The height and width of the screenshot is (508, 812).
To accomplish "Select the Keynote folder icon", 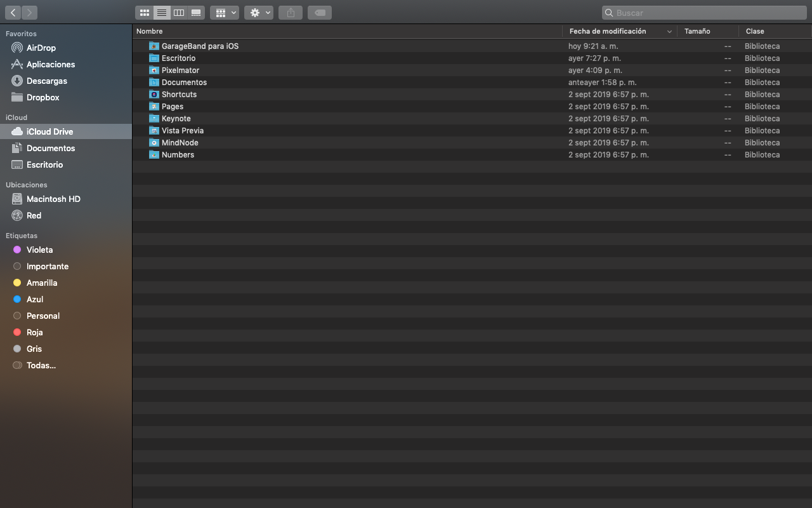I will 154,118.
